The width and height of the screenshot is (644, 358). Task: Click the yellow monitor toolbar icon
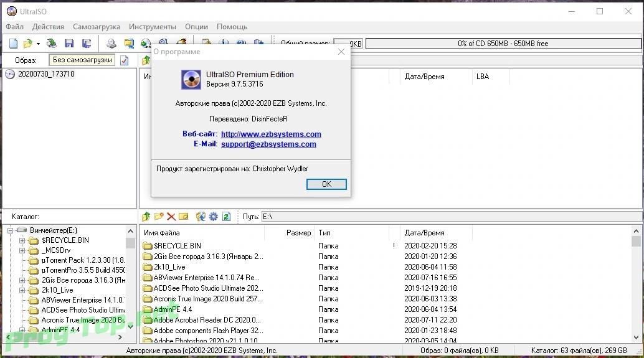[x=129, y=44]
